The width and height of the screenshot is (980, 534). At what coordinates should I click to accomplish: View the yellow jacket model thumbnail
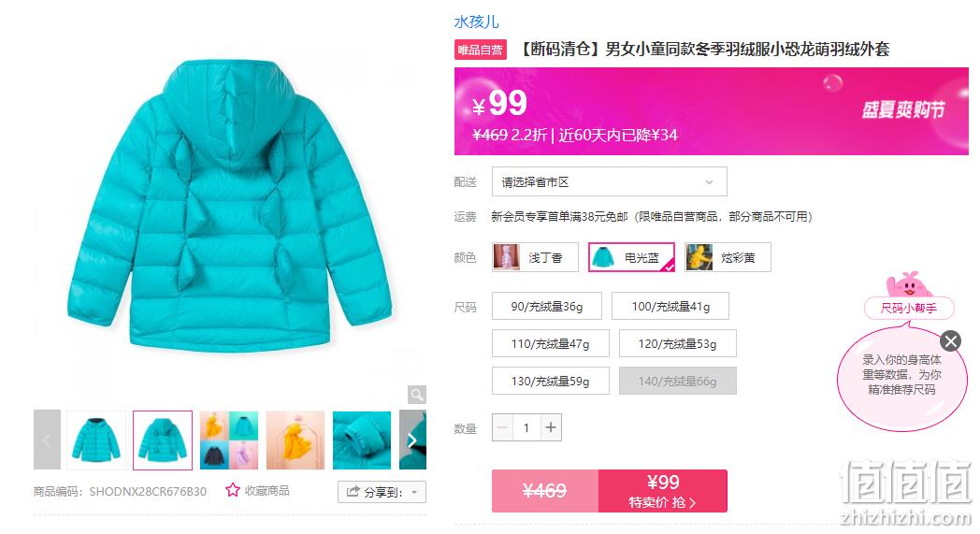295,440
